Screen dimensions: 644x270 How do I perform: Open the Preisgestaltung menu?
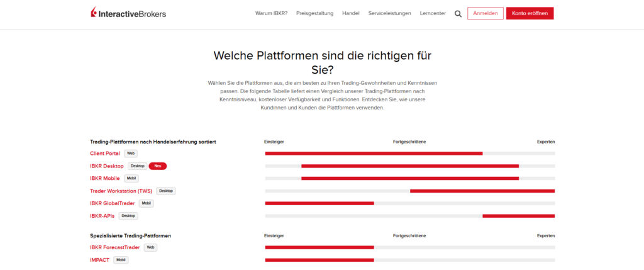[x=314, y=13]
